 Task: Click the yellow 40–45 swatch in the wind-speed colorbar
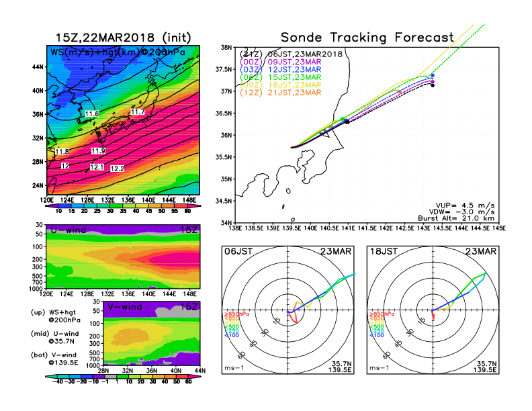point(142,206)
